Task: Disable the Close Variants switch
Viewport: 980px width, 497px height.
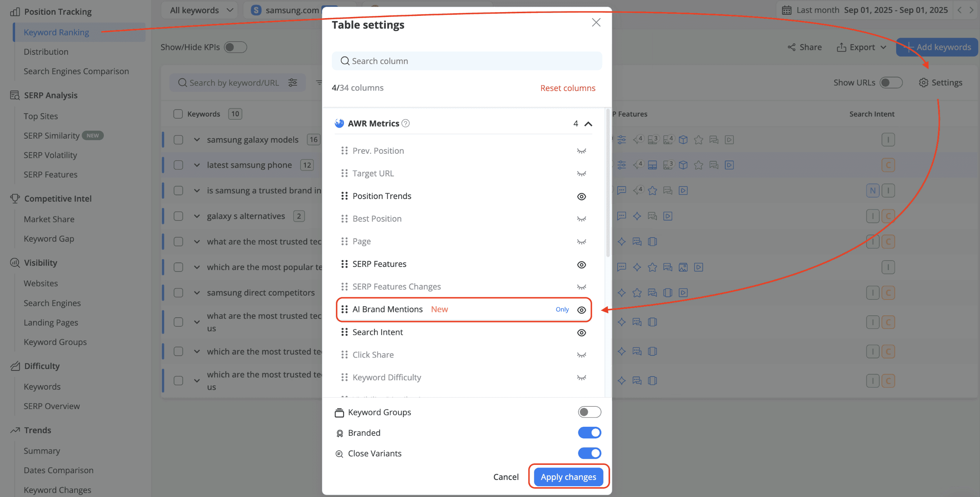Action: pyautogui.click(x=589, y=453)
